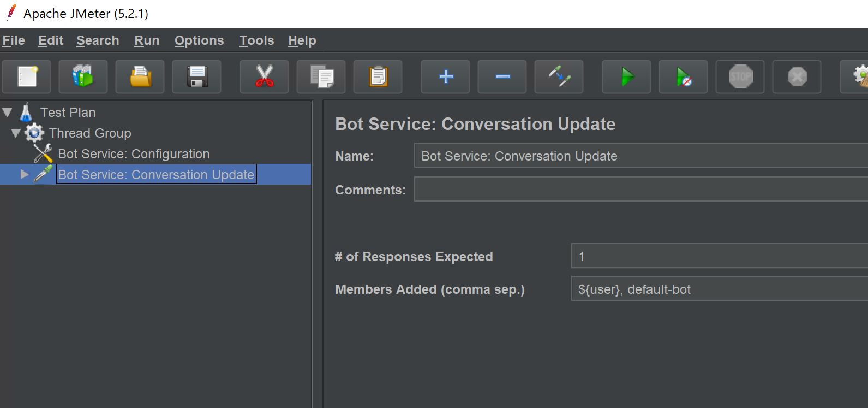Click the Test Plan flask icon

pos(26,112)
